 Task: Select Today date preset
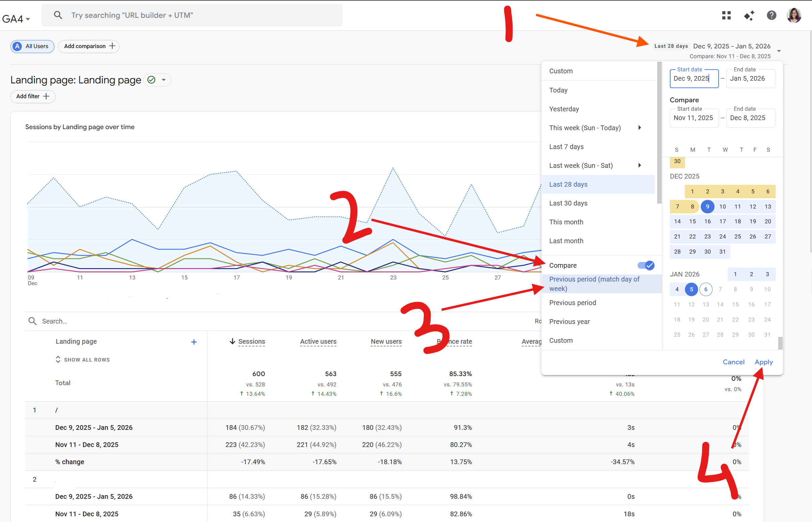(x=598, y=90)
